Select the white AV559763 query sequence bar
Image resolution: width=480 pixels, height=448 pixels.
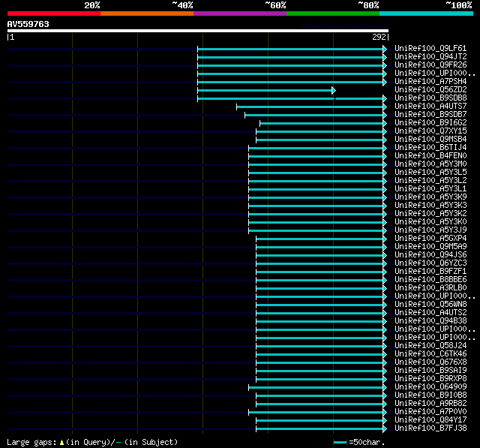pyautogui.click(x=198, y=31)
